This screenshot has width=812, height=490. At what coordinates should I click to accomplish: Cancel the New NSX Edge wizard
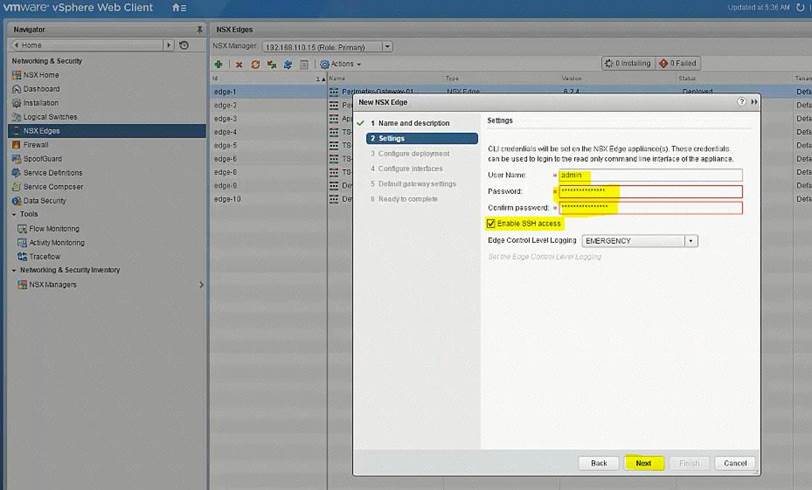735,463
